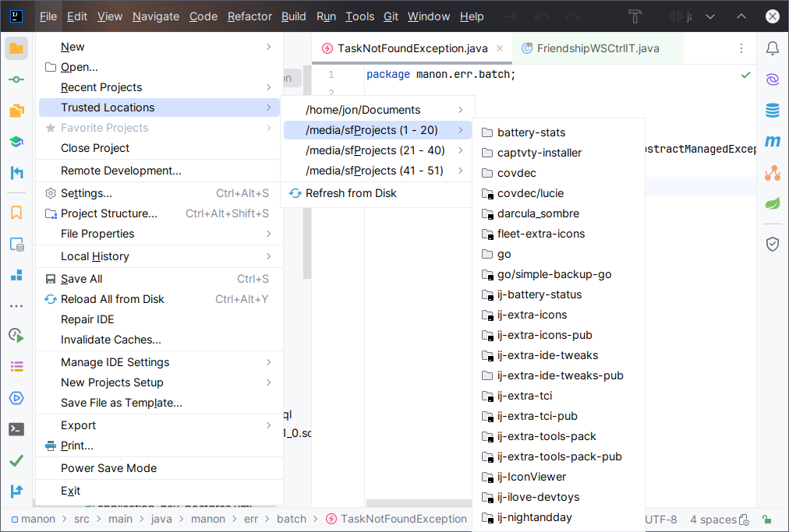Open the Spring leaf tool window icon

773,203
